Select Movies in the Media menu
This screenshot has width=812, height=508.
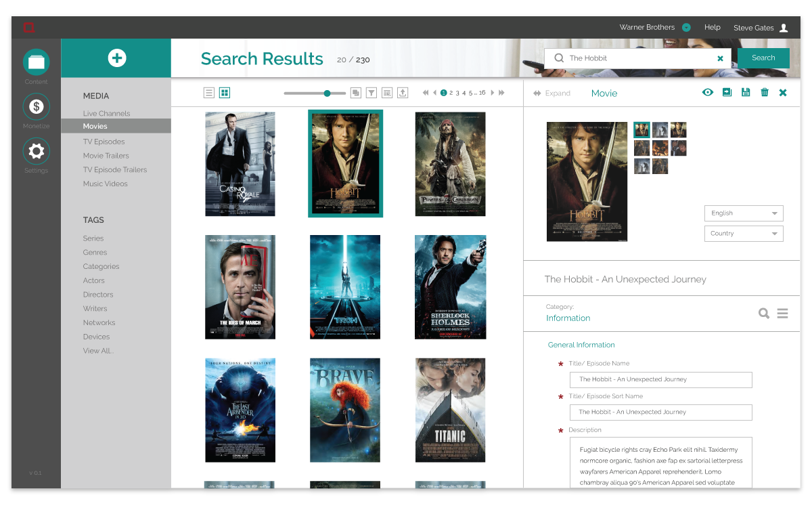[x=116, y=126]
